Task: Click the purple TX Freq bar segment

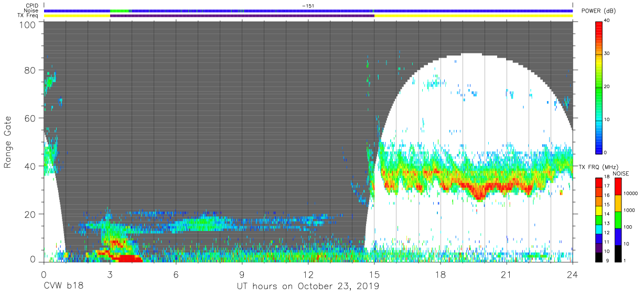Action: point(242,16)
